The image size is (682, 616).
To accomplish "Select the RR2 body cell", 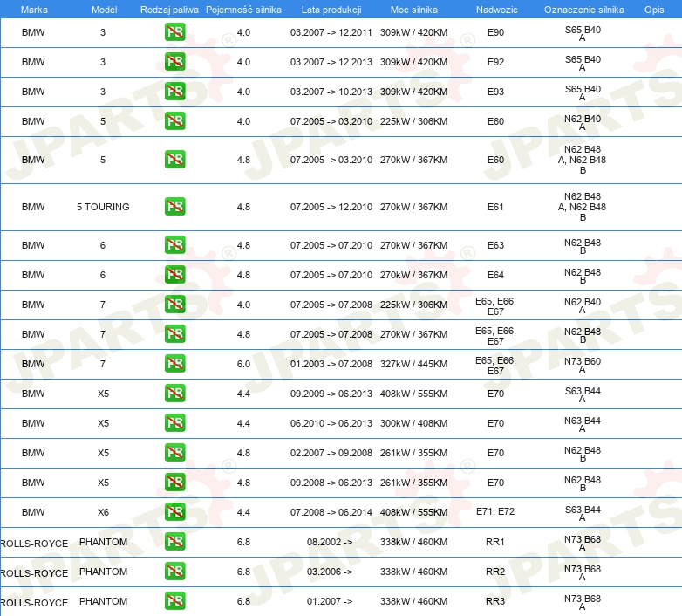I will [495, 572].
